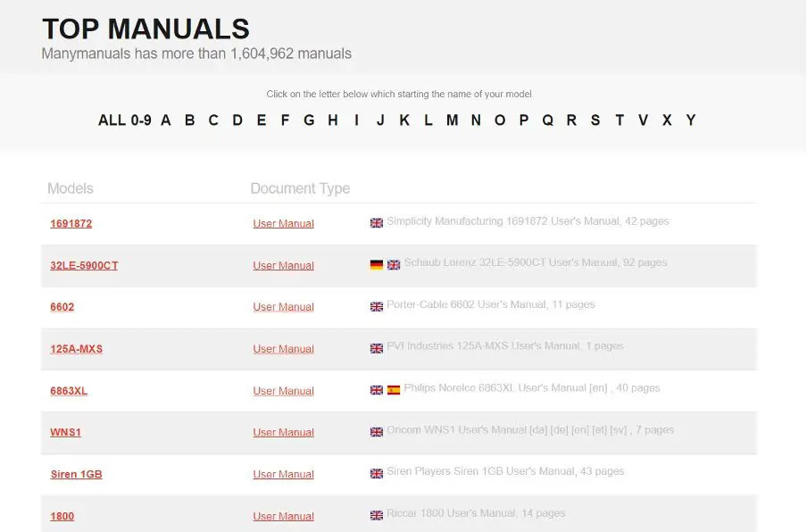Screen dimensions: 807x532
Task: Show models starting with letter H
Action: 333,121
